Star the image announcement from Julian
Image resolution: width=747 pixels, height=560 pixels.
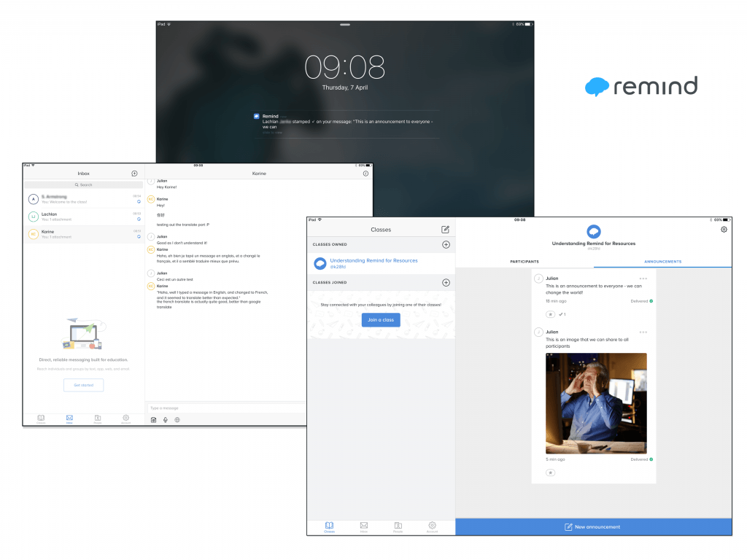[550, 472]
